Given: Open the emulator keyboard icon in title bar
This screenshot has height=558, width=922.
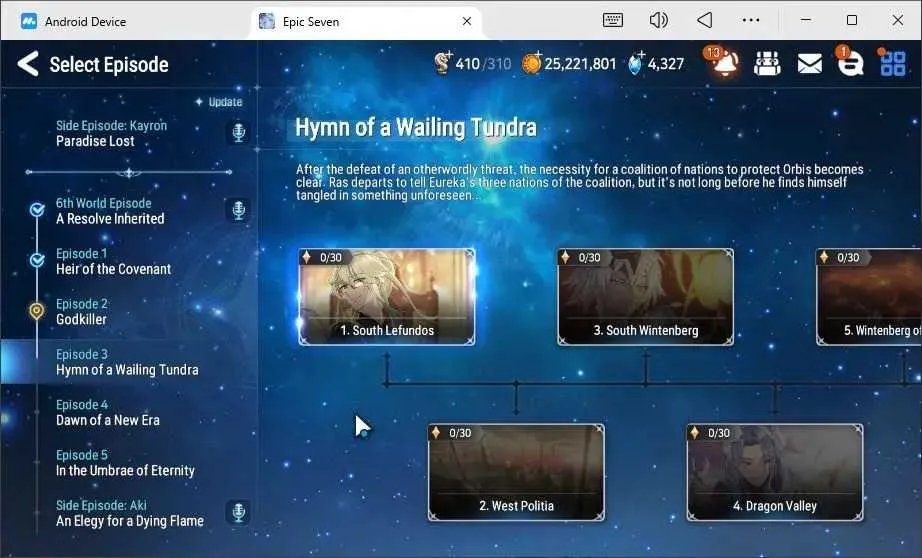Looking at the screenshot, I should point(613,21).
